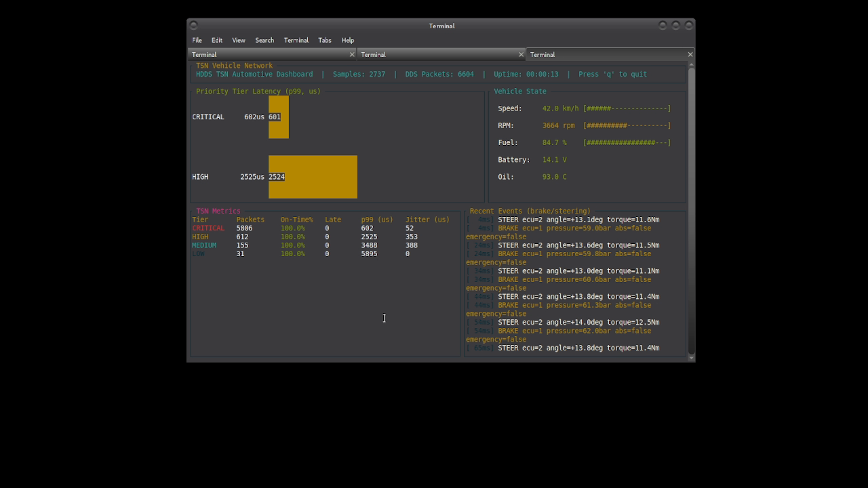Close the Terminal window
This screenshot has width=868, height=488.
(688, 26)
